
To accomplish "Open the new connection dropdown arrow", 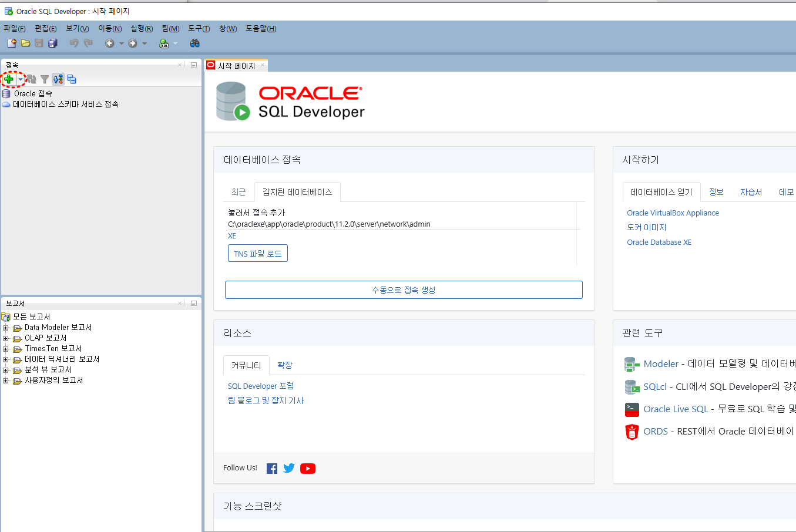I will coord(20,79).
